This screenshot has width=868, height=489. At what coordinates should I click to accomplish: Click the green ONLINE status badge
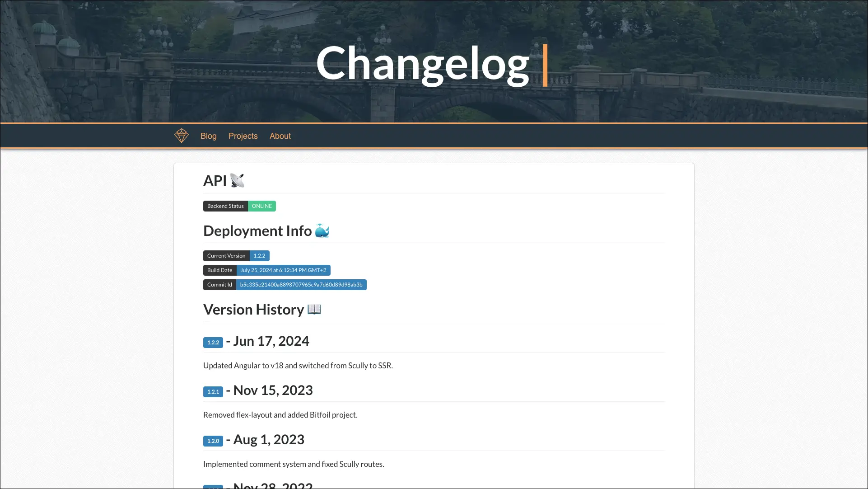point(262,206)
